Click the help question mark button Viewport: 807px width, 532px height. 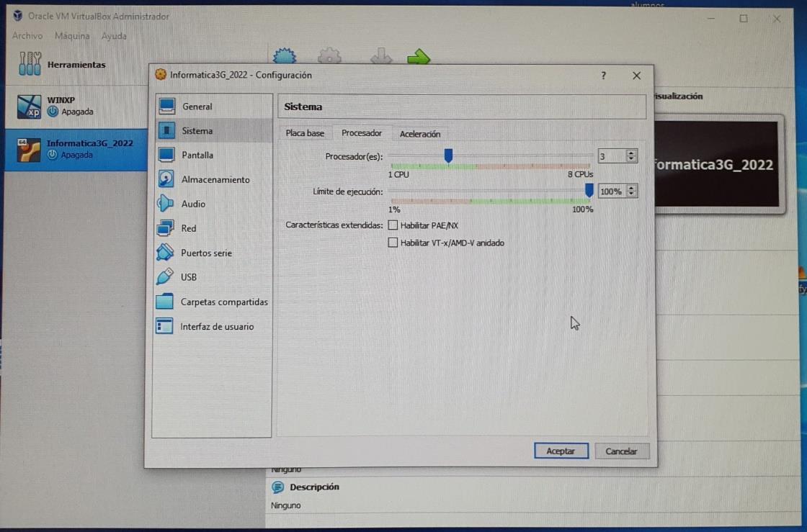pyautogui.click(x=603, y=76)
